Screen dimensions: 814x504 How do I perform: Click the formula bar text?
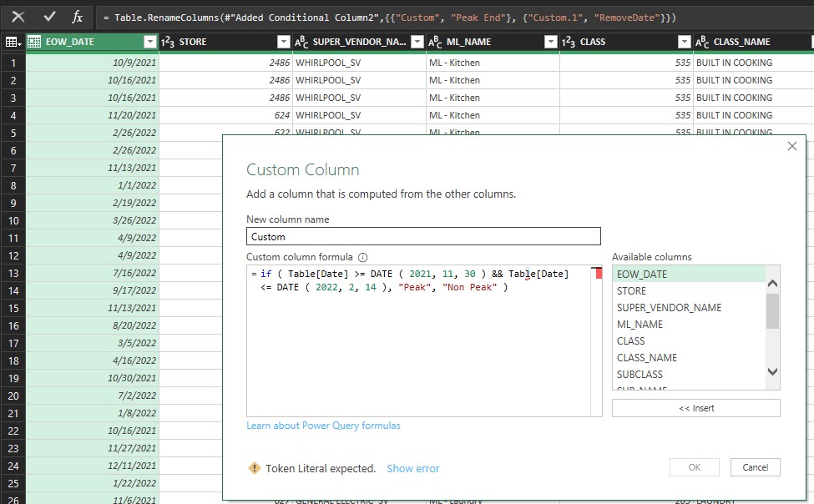click(x=389, y=18)
